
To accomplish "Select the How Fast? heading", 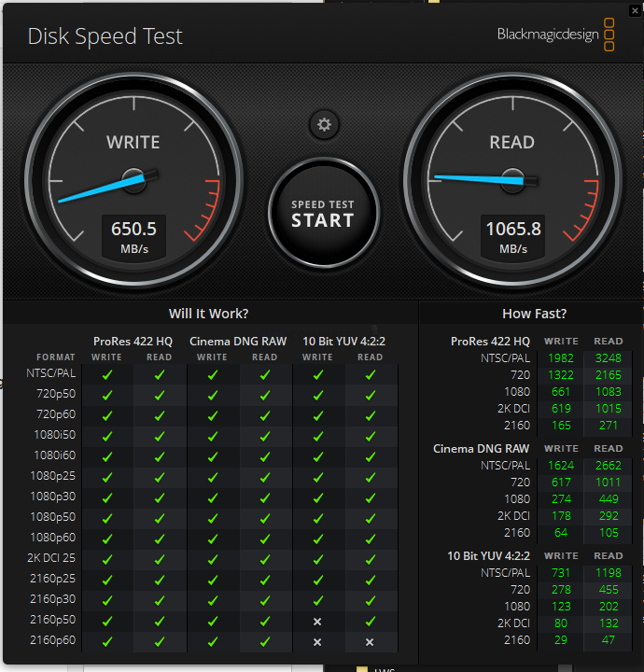I will tap(534, 314).
